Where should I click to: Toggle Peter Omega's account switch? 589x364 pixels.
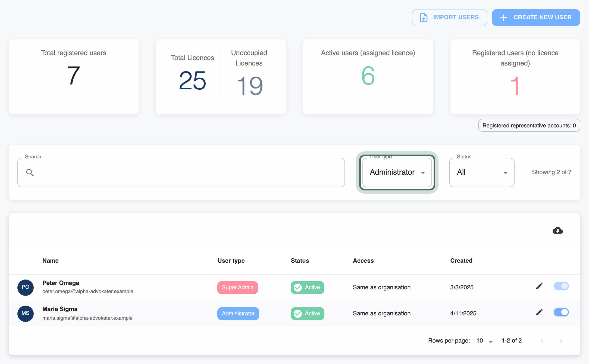pyautogui.click(x=561, y=286)
